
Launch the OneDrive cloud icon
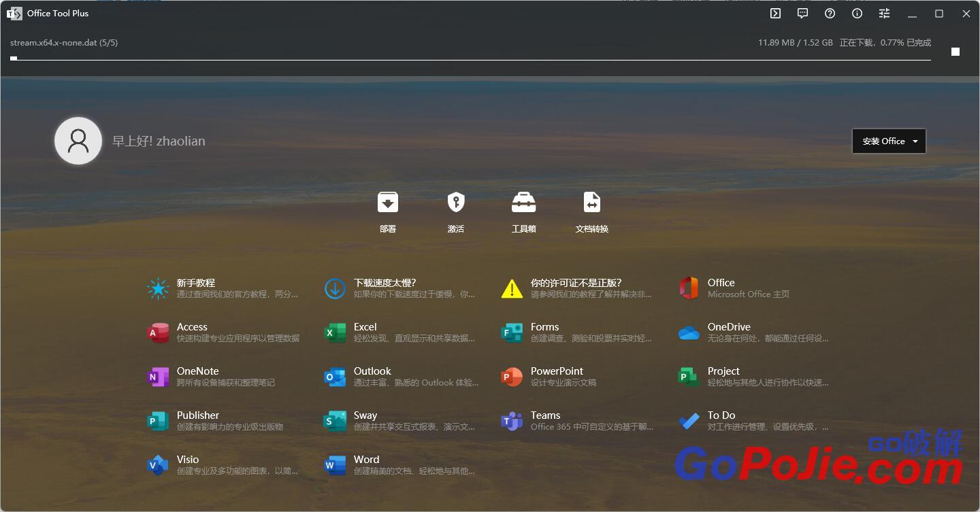[x=689, y=332]
